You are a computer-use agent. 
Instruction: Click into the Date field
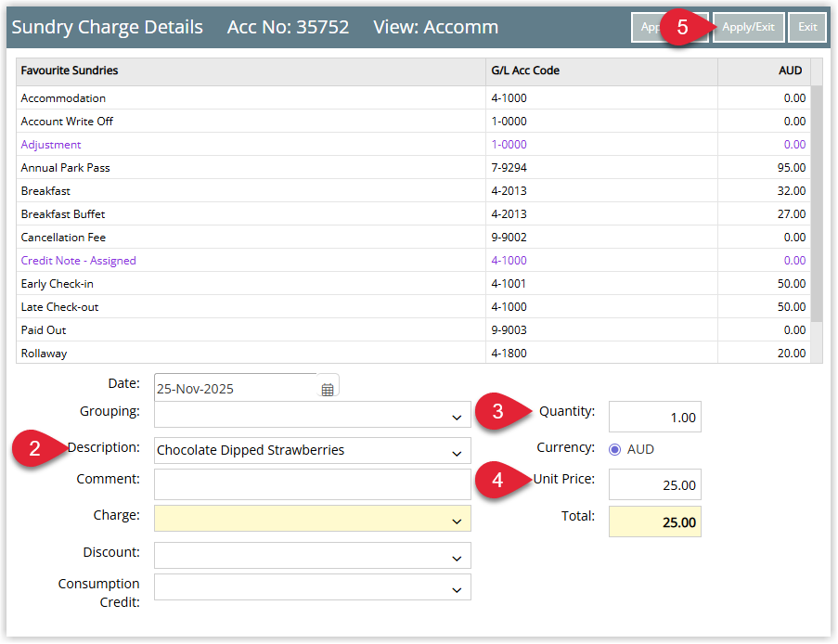235,388
